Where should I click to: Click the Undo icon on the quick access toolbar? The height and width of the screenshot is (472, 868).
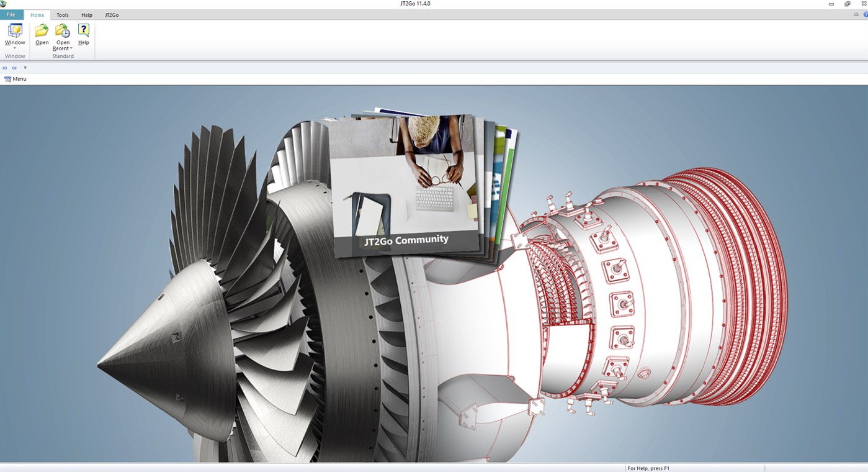tap(5, 68)
